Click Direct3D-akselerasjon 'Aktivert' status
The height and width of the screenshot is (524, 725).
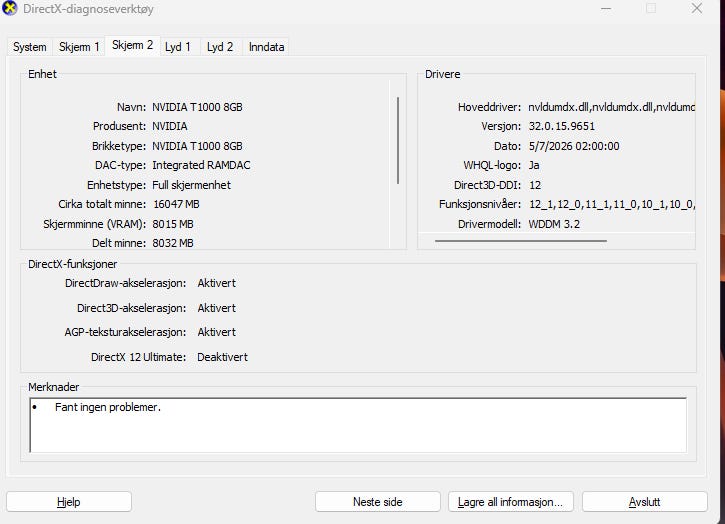tap(216, 308)
